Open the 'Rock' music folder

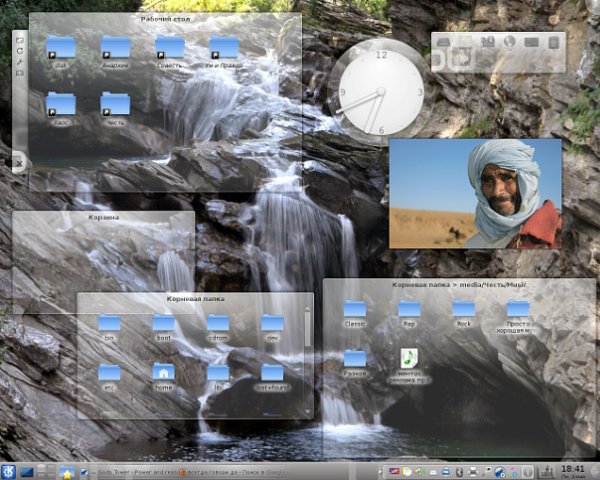click(x=463, y=309)
